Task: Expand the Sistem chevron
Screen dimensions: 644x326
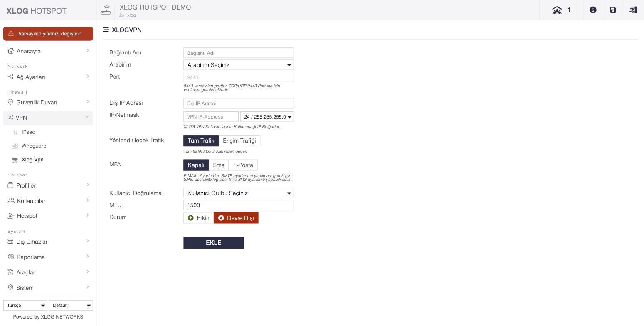Action: click(x=87, y=287)
